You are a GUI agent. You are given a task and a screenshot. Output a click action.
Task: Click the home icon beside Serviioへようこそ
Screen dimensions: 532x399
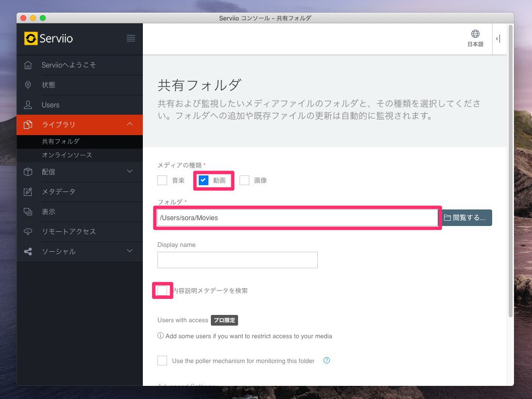click(x=28, y=65)
